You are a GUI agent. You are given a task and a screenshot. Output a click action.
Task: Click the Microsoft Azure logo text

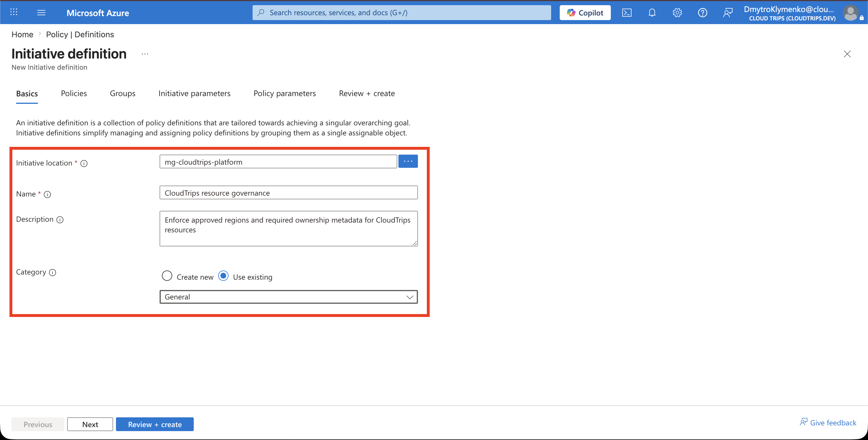point(98,13)
